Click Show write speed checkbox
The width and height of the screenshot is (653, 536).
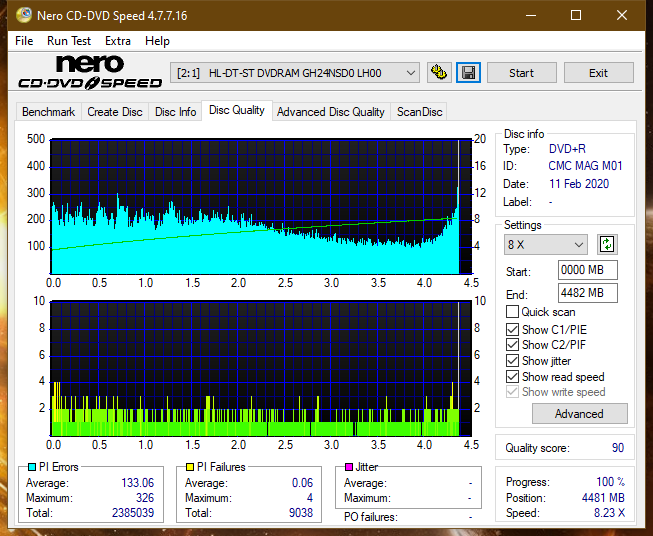512,392
